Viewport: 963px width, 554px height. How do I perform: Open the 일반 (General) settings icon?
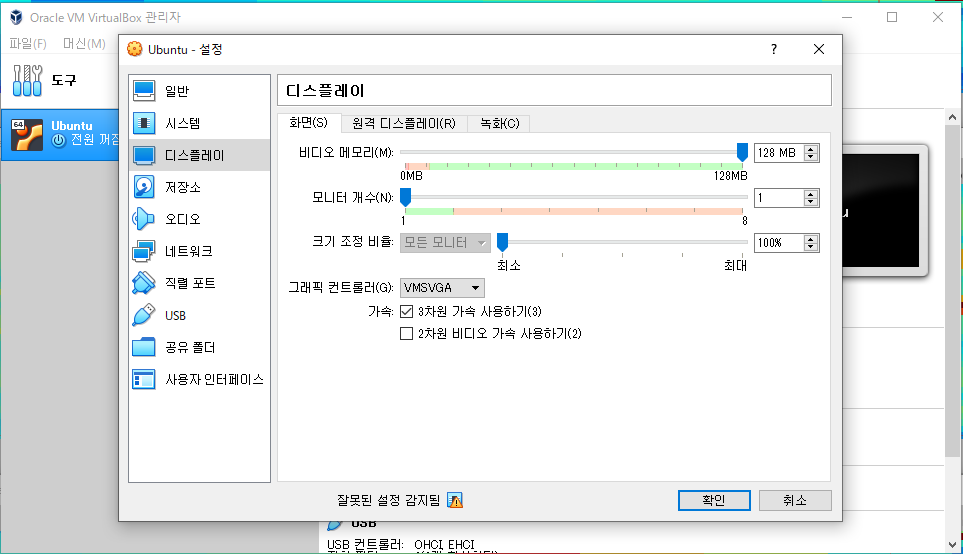pos(144,91)
